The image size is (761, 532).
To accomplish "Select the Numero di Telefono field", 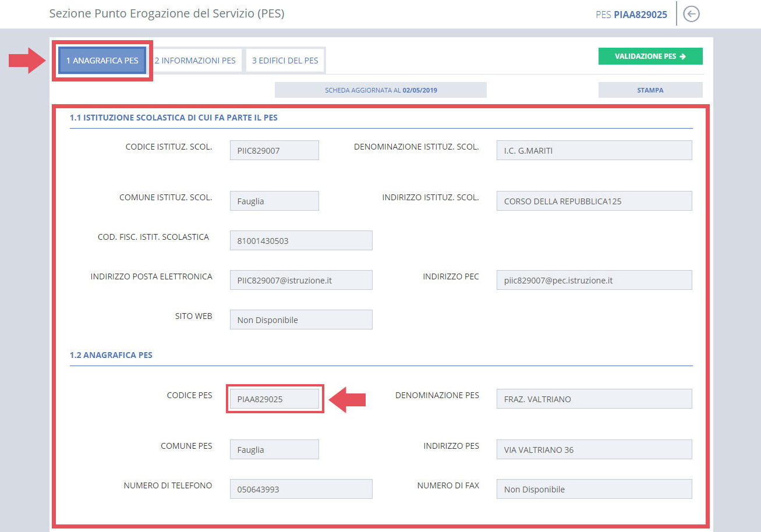I will 301,489.
